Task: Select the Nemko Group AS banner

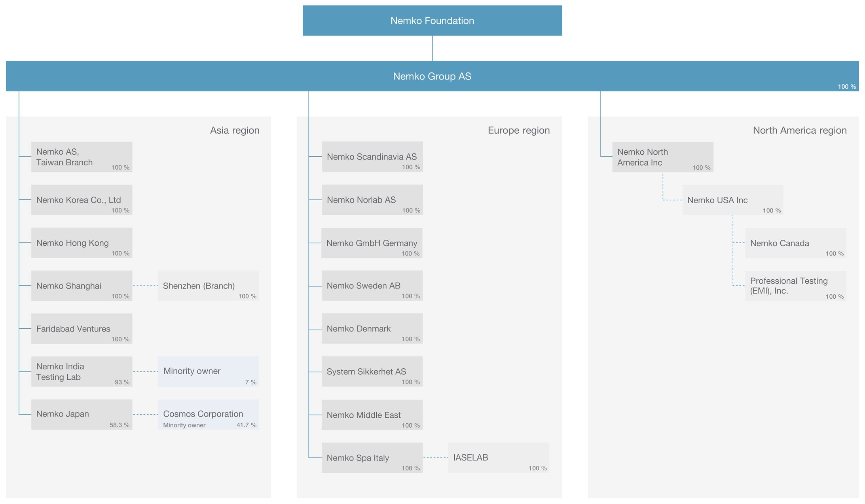Action: coord(432,76)
